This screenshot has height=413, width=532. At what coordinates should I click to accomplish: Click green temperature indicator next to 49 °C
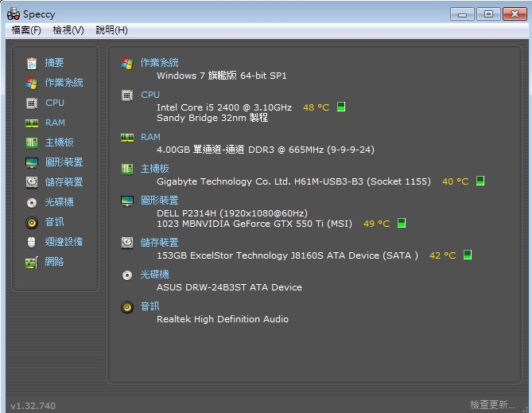pyautogui.click(x=402, y=223)
